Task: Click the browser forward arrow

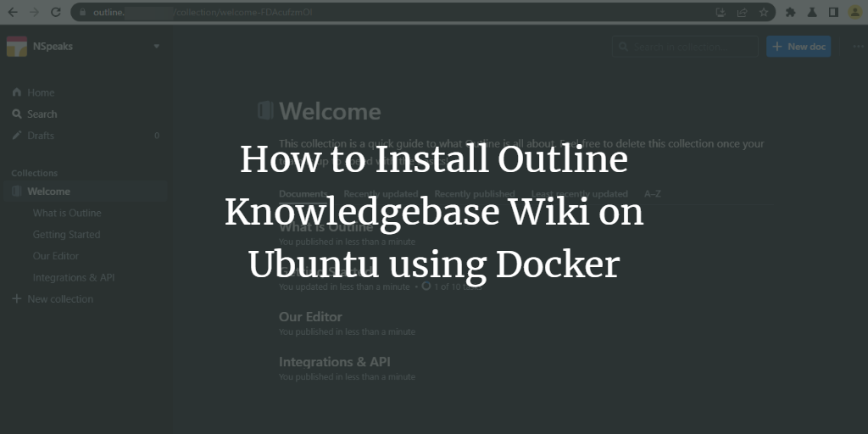Action: pyautogui.click(x=34, y=12)
